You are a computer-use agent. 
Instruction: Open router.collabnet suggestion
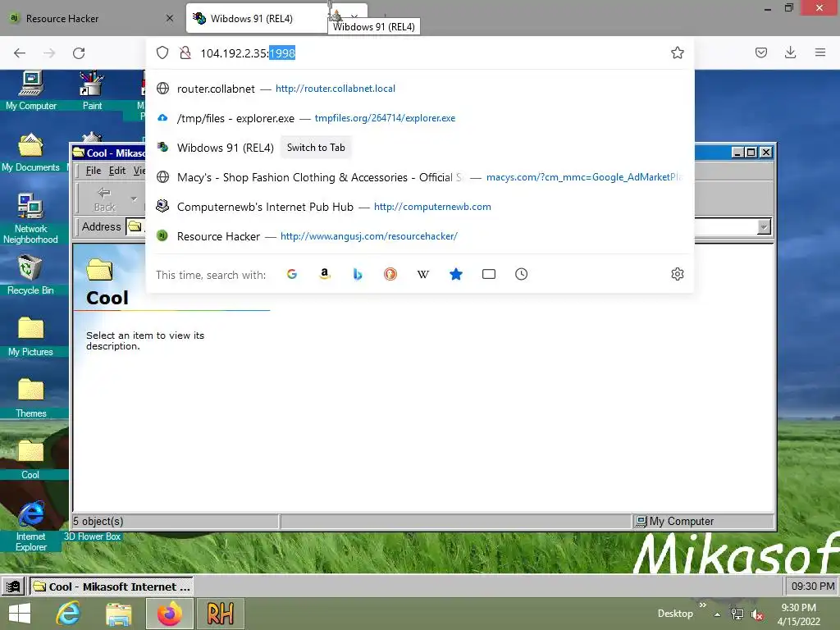click(x=420, y=89)
